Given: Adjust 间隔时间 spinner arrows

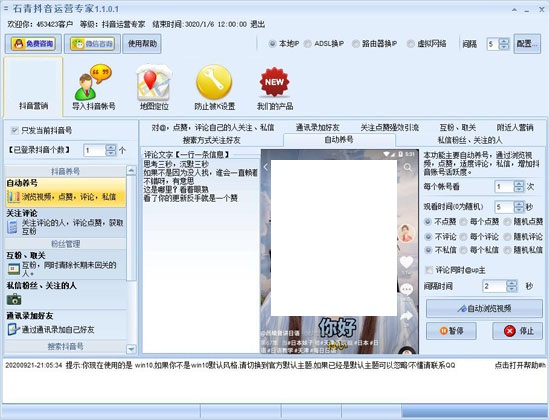Looking at the screenshot, I should pyautogui.click(x=511, y=286).
